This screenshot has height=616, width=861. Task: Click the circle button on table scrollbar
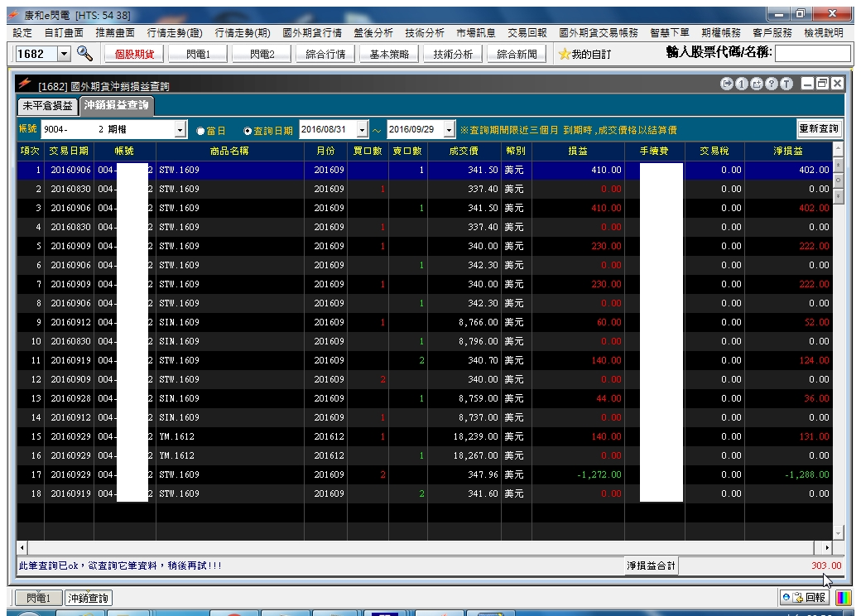click(838, 180)
